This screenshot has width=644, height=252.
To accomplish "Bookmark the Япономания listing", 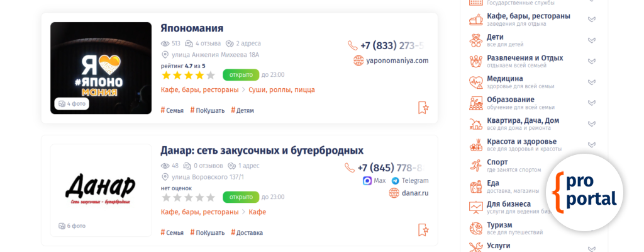I will pyautogui.click(x=423, y=108).
